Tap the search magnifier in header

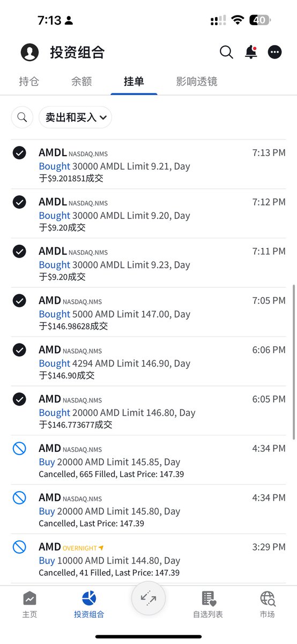[226, 52]
